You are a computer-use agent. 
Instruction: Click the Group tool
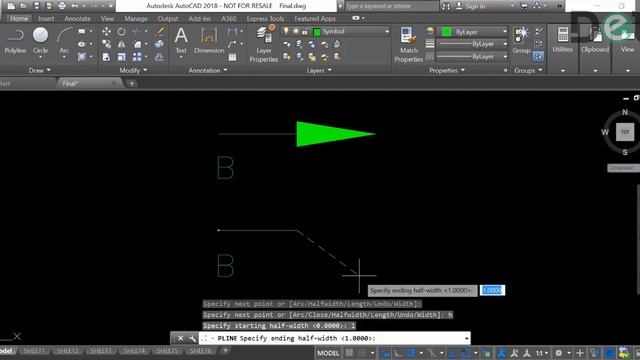click(521, 40)
